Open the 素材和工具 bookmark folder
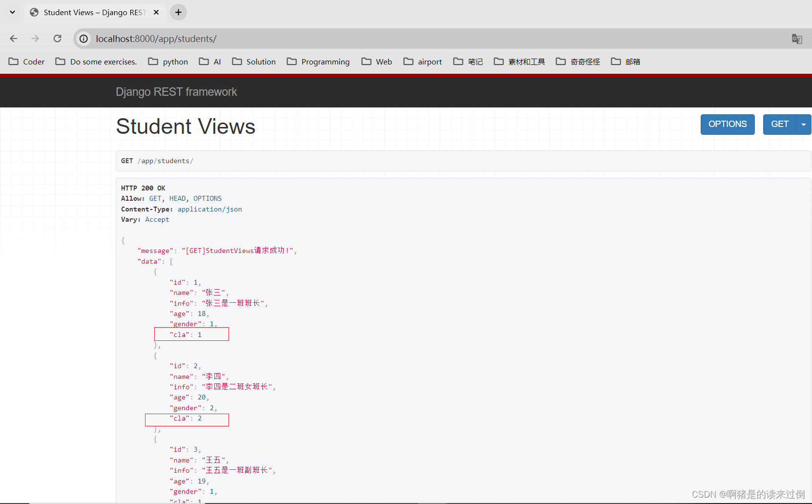812x504 pixels. [520, 62]
